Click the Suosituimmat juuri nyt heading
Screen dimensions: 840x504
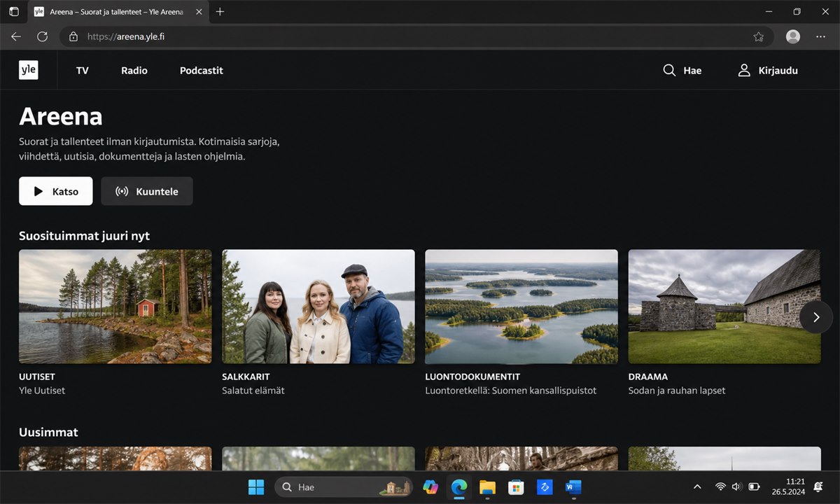click(84, 236)
